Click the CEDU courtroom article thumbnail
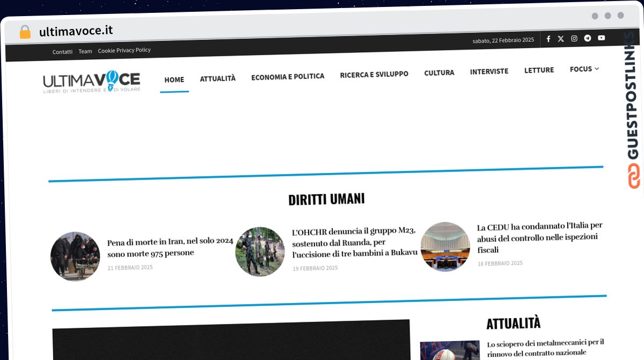Screen dimensions: 644x360 click(x=445, y=247)
